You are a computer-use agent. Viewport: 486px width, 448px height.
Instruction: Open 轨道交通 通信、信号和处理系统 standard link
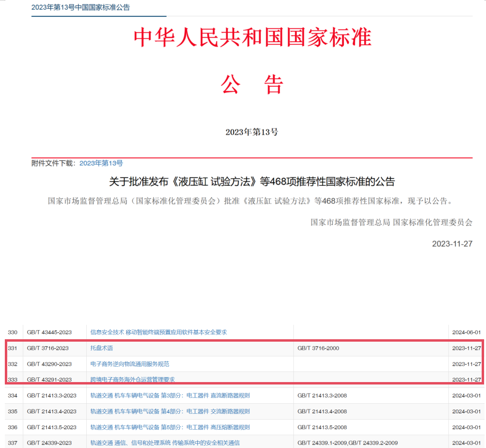[x=165, y=443]
